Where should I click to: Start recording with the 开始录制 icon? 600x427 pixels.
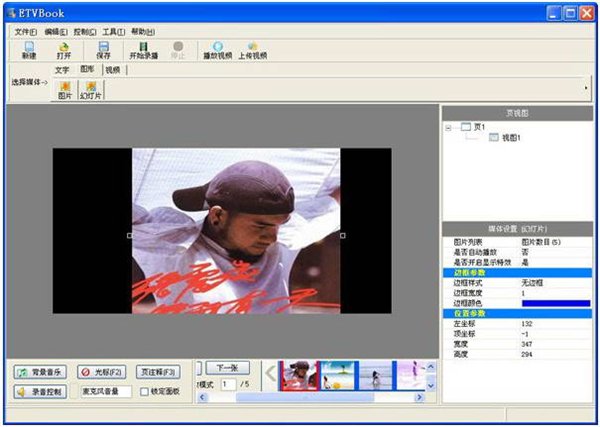coord(145,49)
